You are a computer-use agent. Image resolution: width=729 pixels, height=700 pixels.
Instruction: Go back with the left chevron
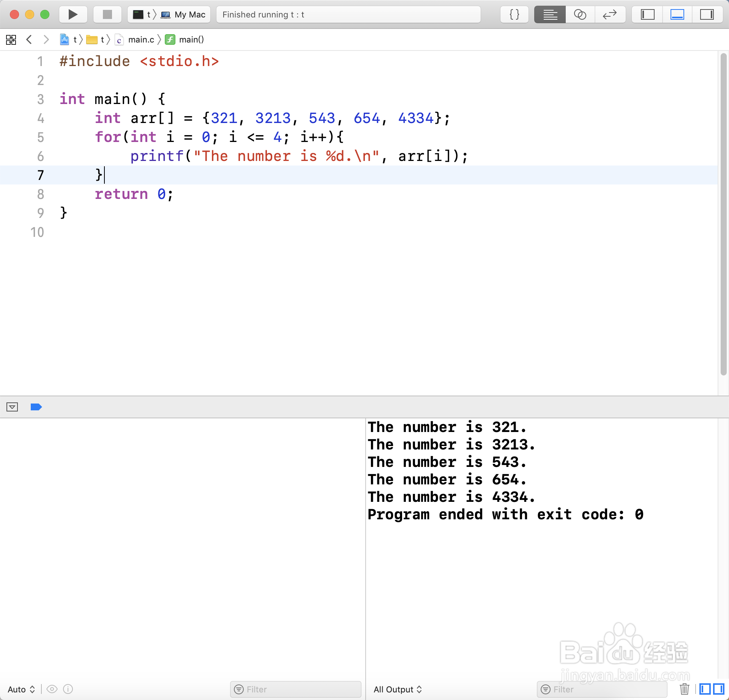click(29, 39)
